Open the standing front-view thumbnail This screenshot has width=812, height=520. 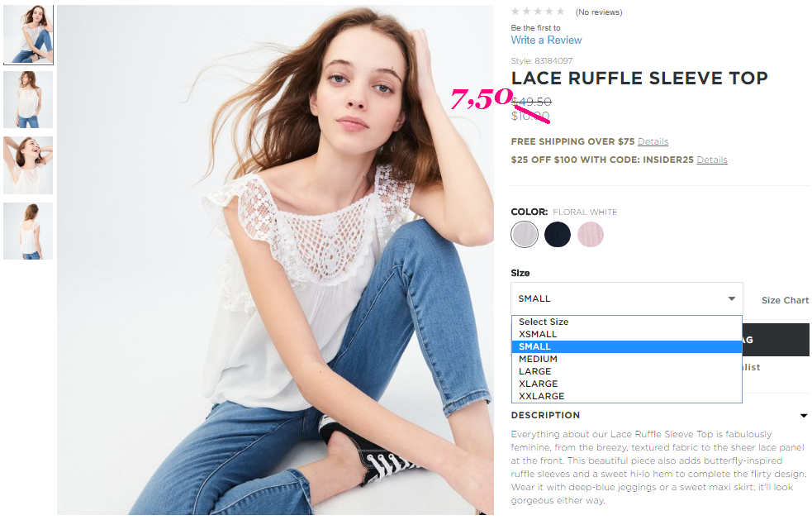(x=28, y=99)
